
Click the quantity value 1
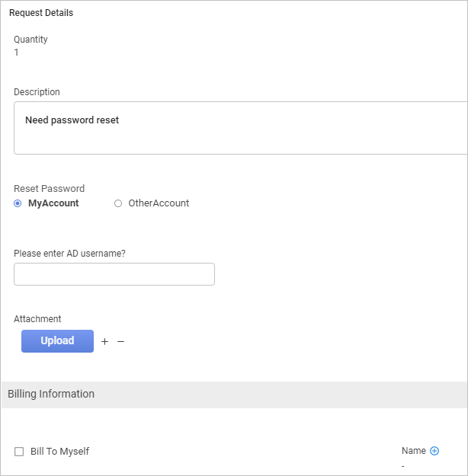[17, 53]
